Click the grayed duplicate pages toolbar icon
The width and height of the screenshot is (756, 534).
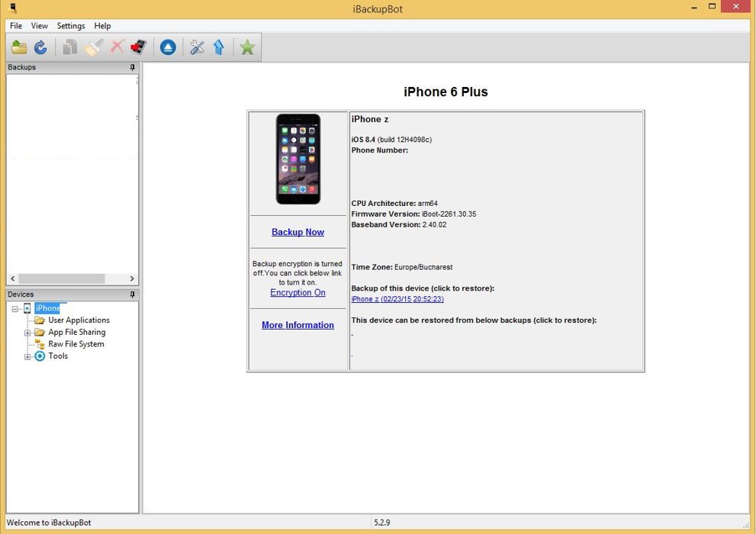tap(70, 47)
